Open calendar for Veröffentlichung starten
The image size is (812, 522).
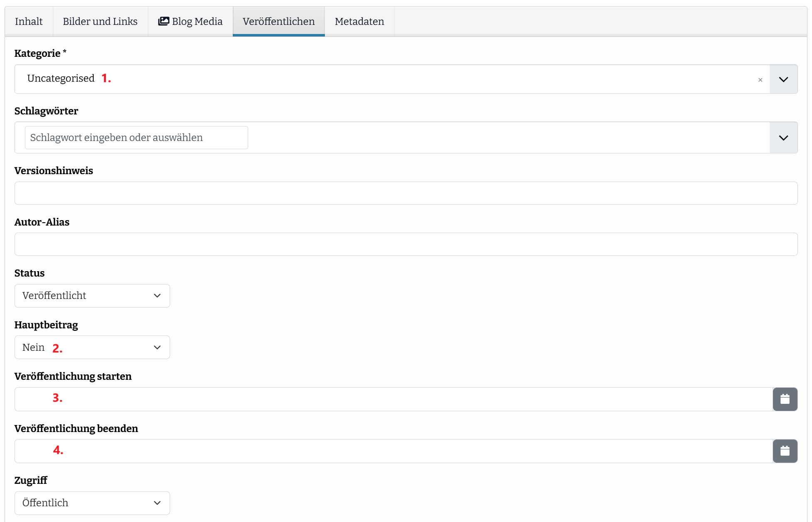point(785,399)
